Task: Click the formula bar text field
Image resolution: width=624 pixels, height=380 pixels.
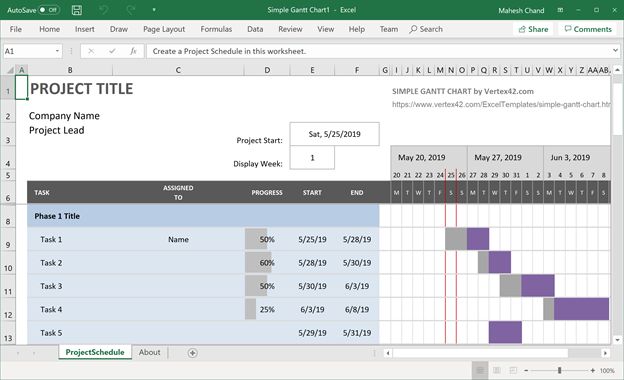Action: pos(378,51)
